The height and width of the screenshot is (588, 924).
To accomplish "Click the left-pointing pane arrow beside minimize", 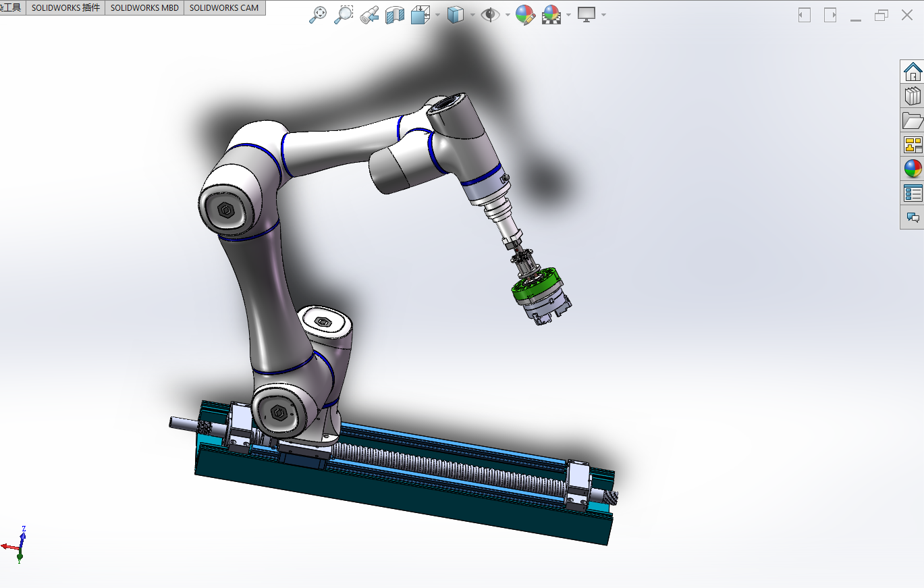I will click(x=804, y=15).
